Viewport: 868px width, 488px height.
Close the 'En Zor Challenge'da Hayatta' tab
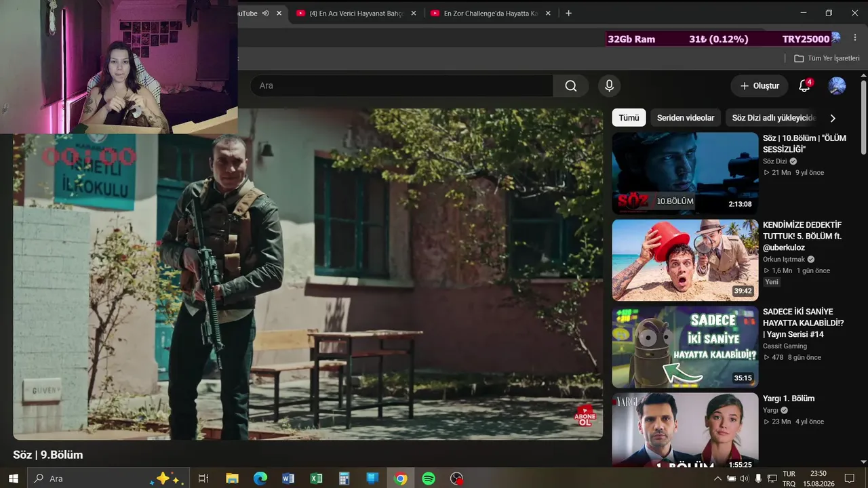tap(548, 13)
